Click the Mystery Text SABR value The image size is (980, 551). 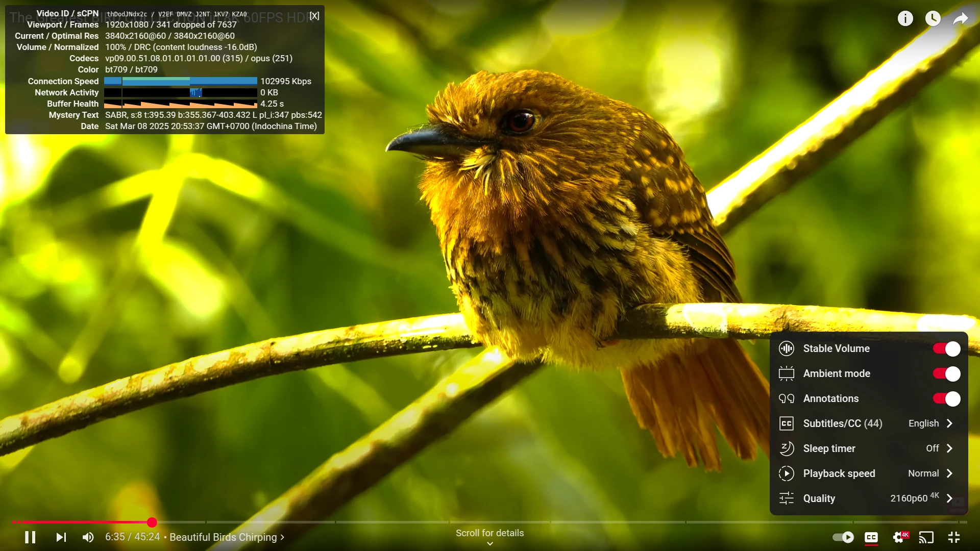[x=213, y=115]
